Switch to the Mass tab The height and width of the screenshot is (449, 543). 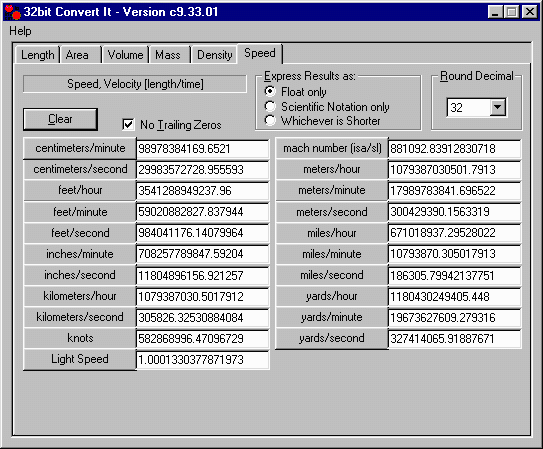[x=170, y=55]
